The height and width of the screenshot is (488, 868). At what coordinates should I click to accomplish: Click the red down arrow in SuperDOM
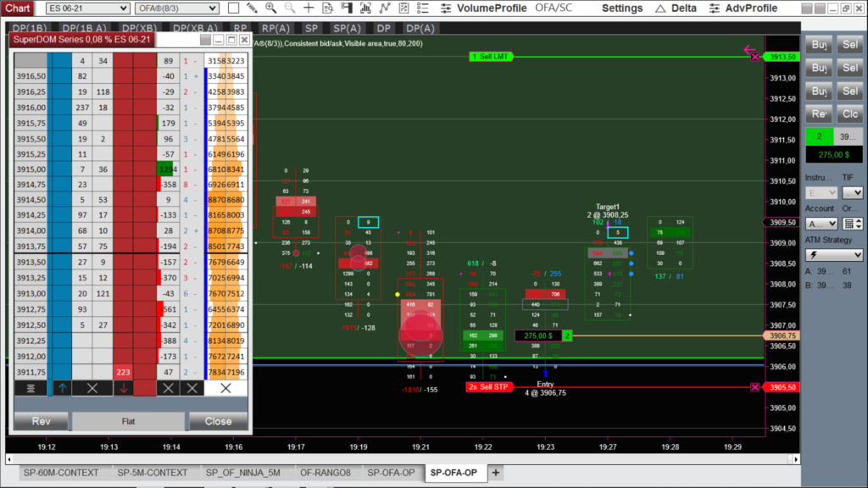(x=124, y=388)
